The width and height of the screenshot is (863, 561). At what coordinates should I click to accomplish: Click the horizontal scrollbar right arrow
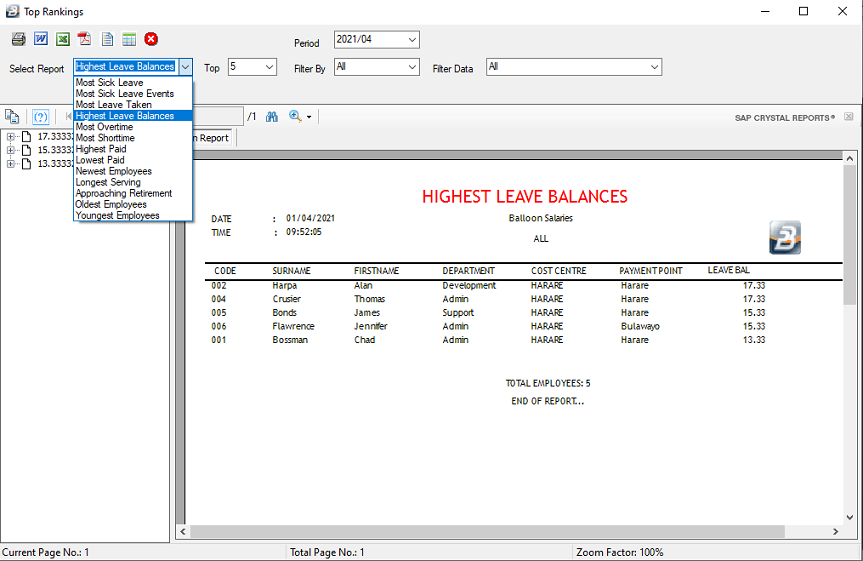point(835,531)
